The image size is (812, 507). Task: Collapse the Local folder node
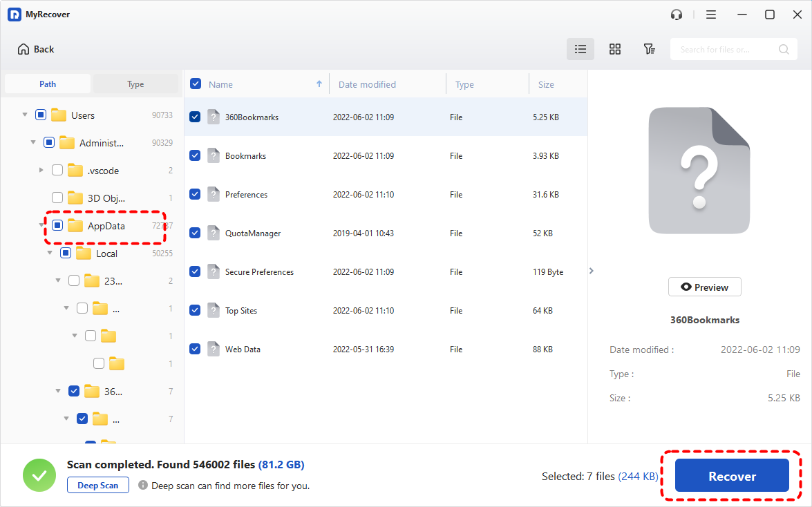click(x=50, y=254)
